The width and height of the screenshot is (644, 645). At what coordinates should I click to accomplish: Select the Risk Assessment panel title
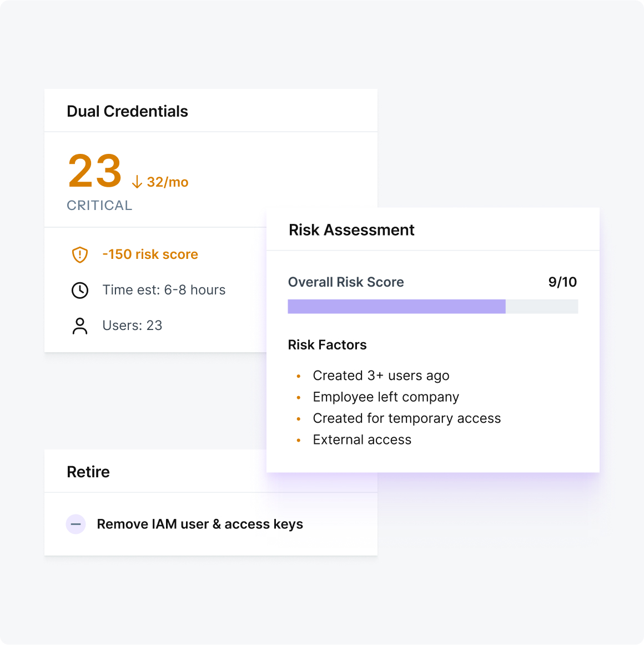tap(351, 230)
